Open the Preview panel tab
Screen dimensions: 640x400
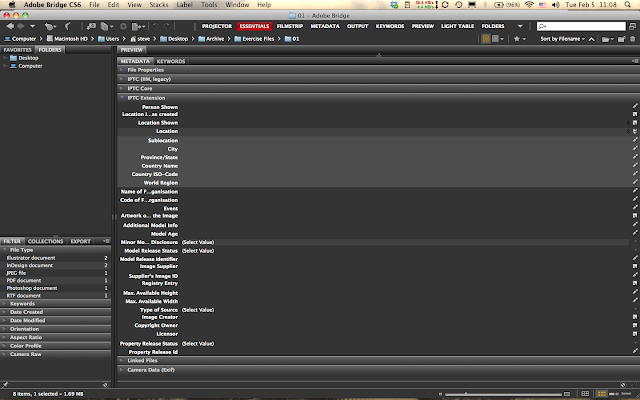131,50
